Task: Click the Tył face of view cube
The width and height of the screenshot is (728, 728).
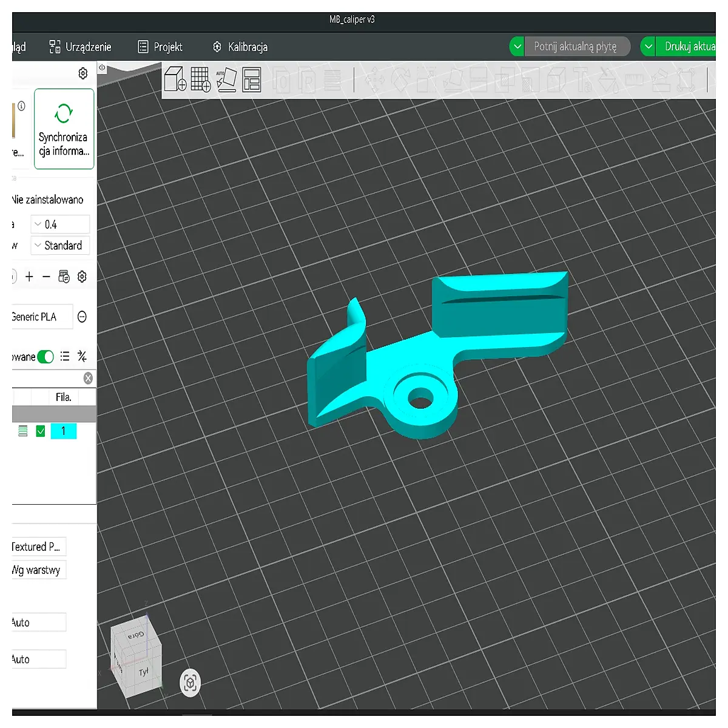Action: pos(144,672)
